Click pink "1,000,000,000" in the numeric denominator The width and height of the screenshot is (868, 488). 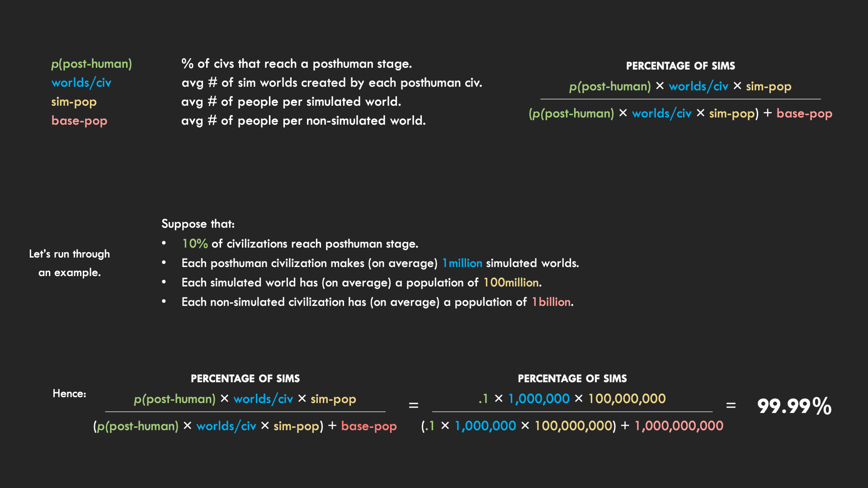point(679,426)
